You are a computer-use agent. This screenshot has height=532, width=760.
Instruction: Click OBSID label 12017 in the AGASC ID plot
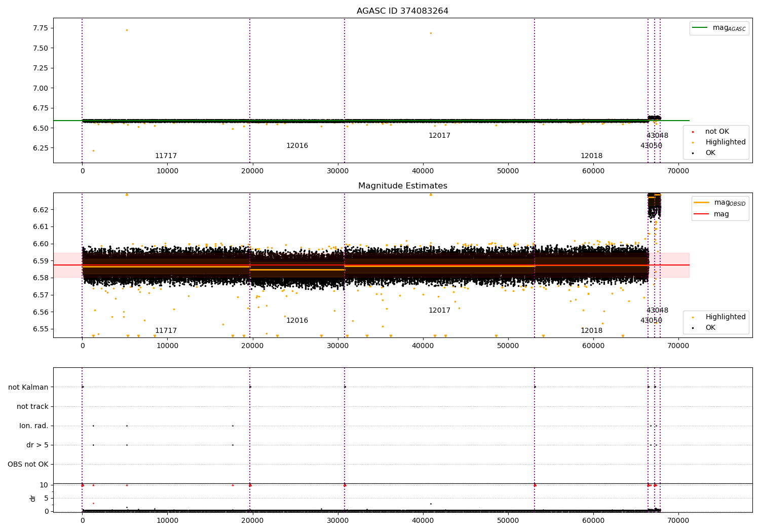(x=439, y=136)
